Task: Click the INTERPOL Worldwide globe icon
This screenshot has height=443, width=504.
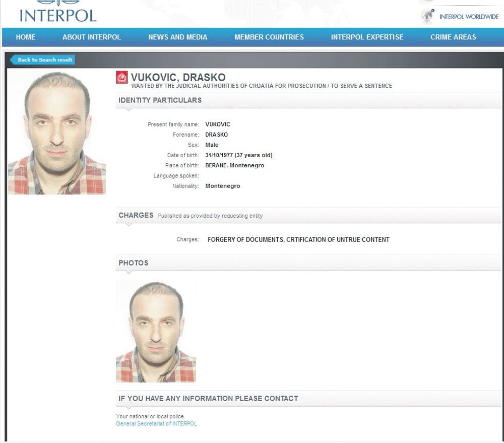Action: click(x=428, y=17)
